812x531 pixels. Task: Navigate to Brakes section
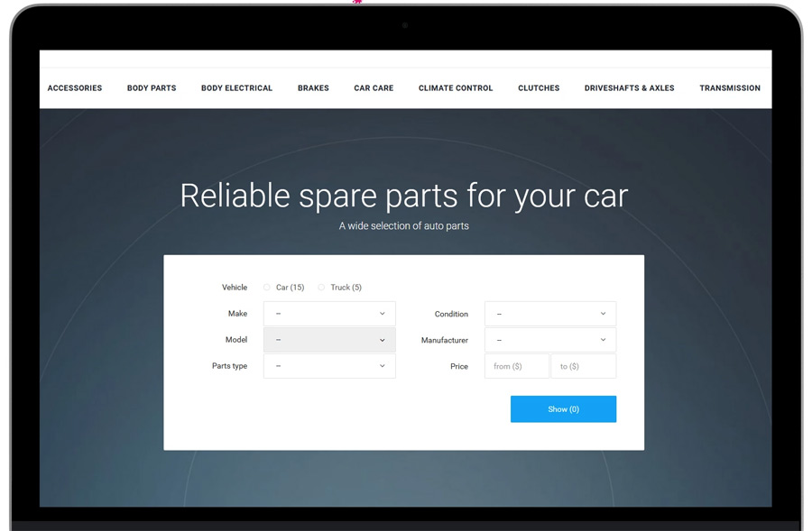point(313,88)
